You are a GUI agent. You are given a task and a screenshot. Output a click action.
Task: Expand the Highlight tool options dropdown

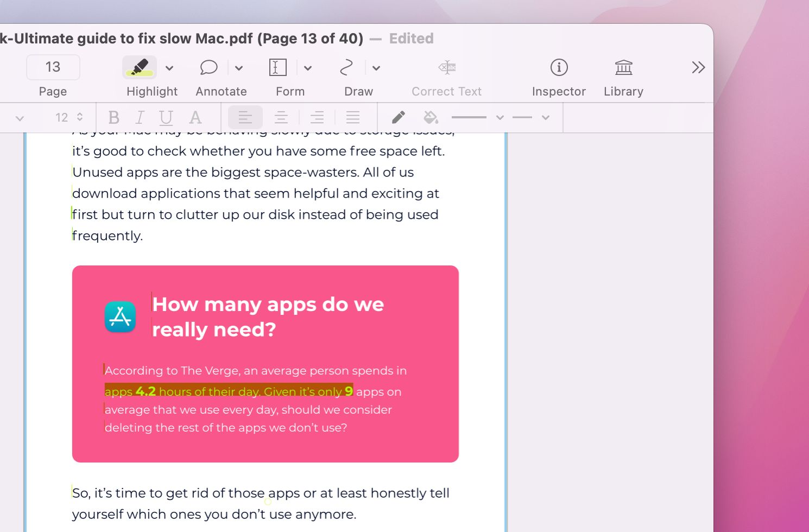169,67
